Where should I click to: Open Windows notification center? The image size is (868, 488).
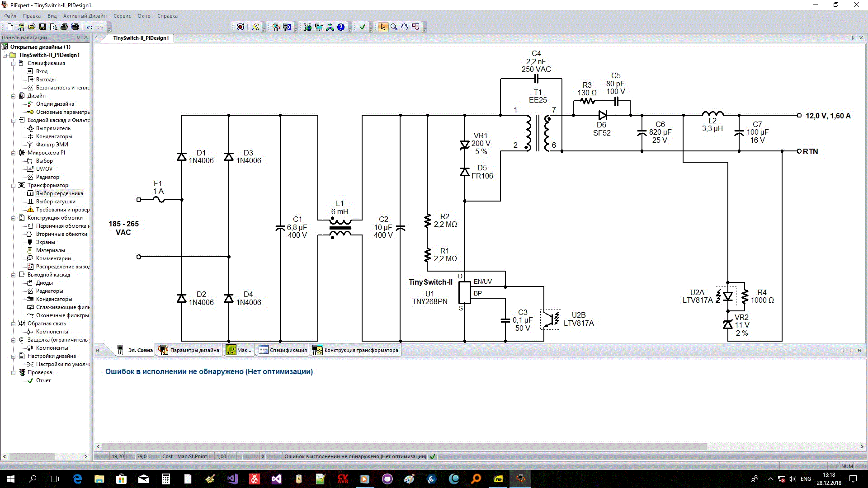coord(853,479)
